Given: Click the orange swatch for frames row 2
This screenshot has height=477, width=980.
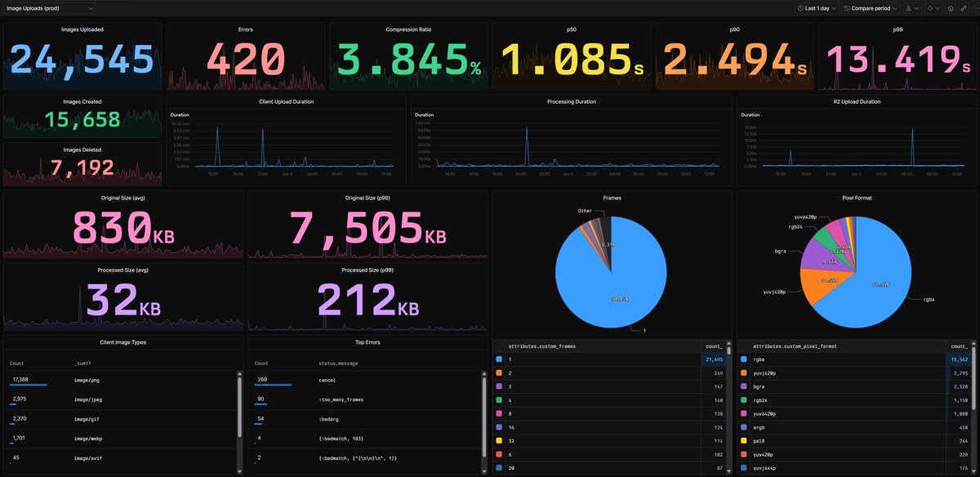Looking at the screenshot, I should pyautogui.click(x=500, y=372).
